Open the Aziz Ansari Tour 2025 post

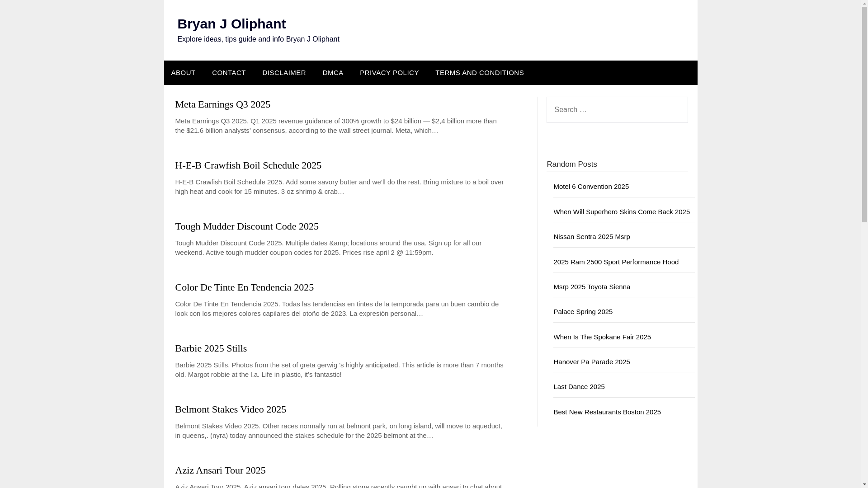tap(220, 470)
